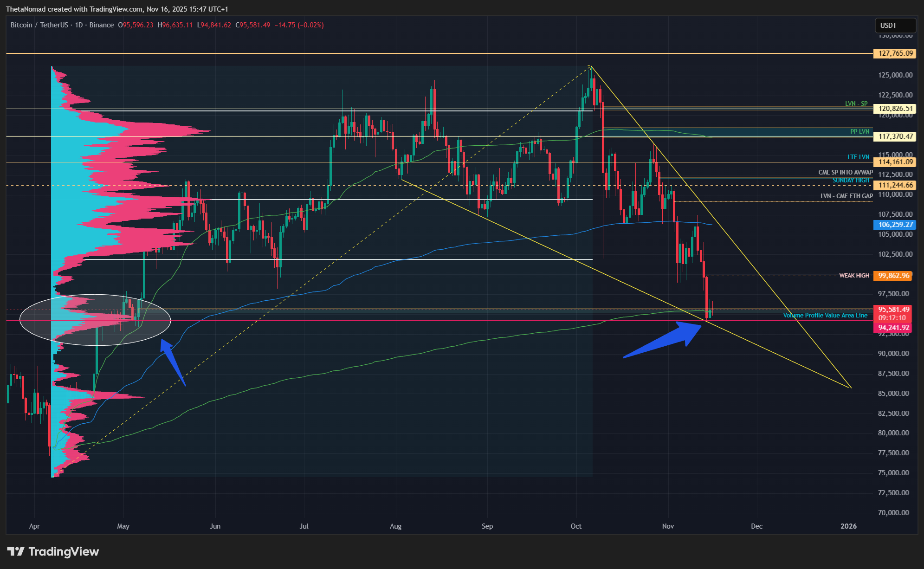This screenshot has width=924, height=569.
Task: Click the SUNDAY HIGH annotation
Action: click(x=851, y=180)
